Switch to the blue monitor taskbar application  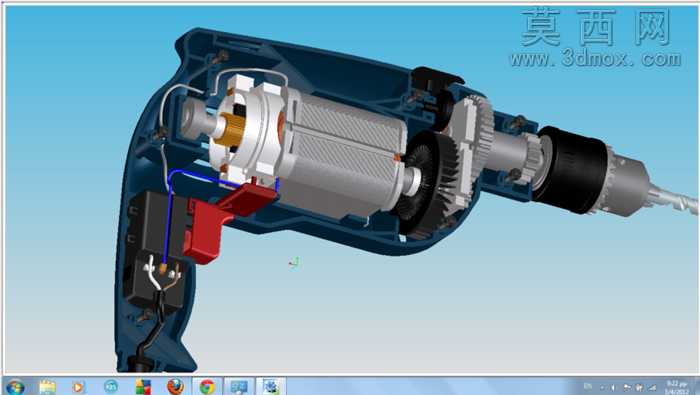(x=239, y=387)
